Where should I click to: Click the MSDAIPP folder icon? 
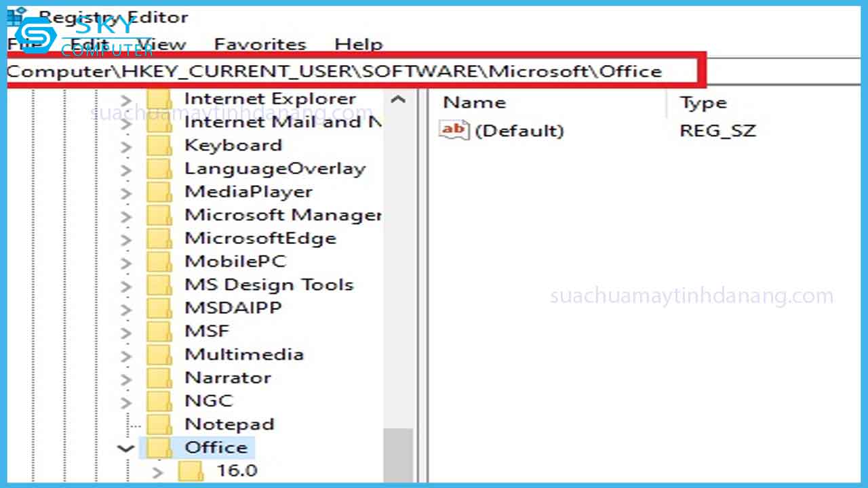[x=159, y=308]
